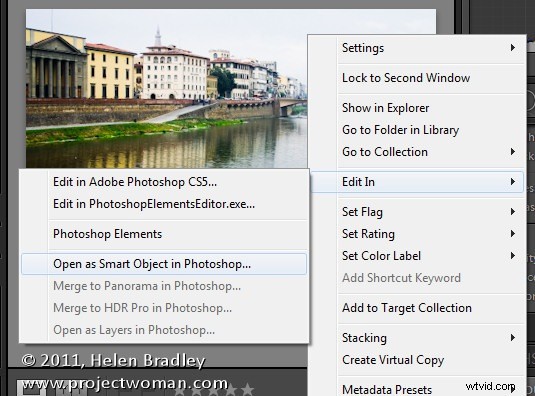This screenshot has height=396, width=535.
Task: Expand the Go to Collection submenu arrow
Action: tap(512, 152)
